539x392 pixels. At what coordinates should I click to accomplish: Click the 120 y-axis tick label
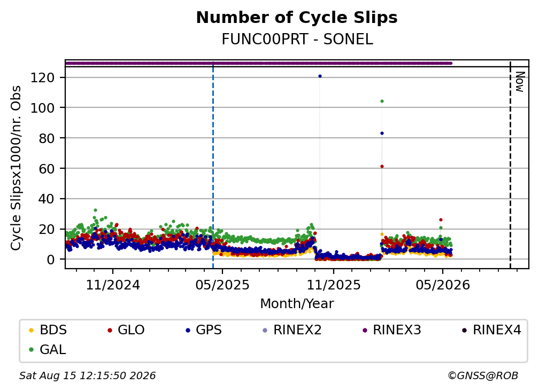43,78
